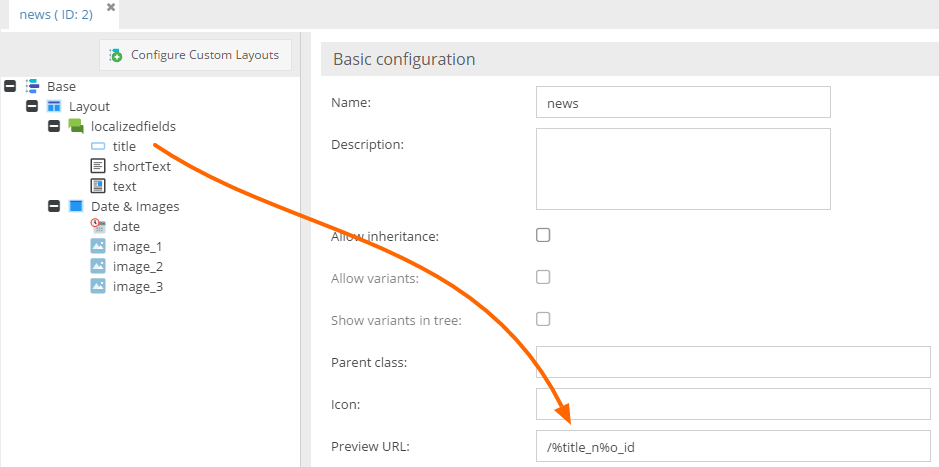Viewport: 939px width, 467px height.
Task: Open Configure Custom Layouts
Action: click(x=195, y=55)
